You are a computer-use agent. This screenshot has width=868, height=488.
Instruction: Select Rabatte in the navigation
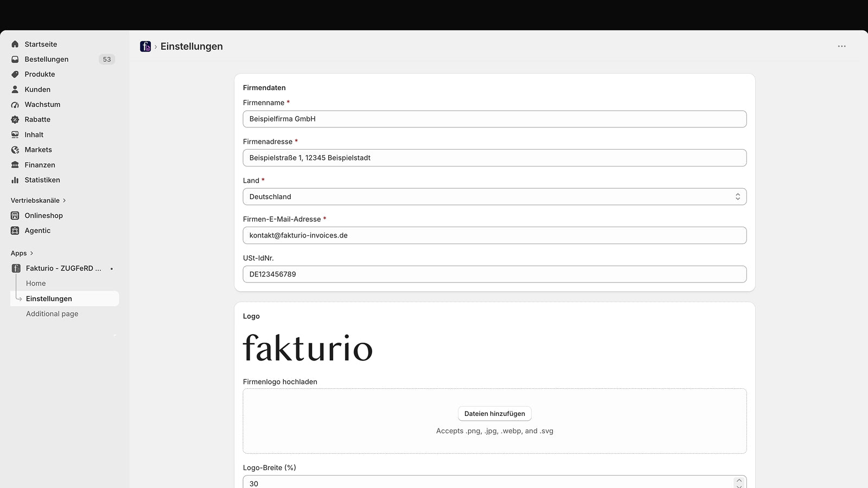[37, 120]
